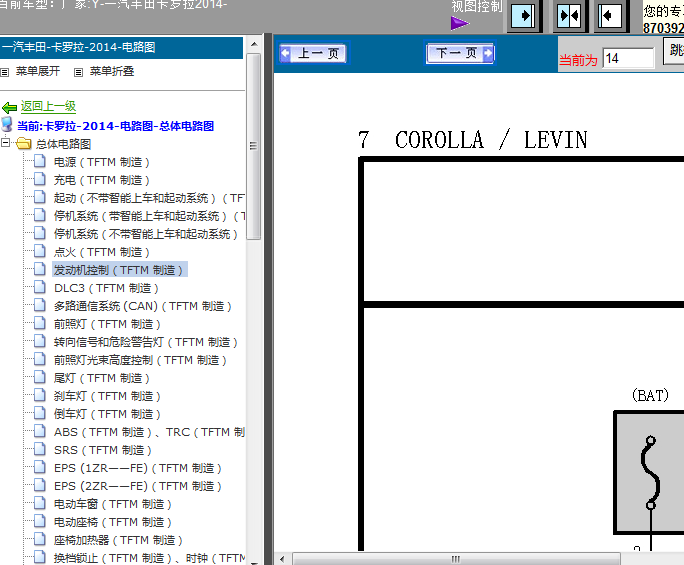684x565 pixels.
Task: Open 前照灯 (TFTM 制造) diagram
Action: (107, 324)
